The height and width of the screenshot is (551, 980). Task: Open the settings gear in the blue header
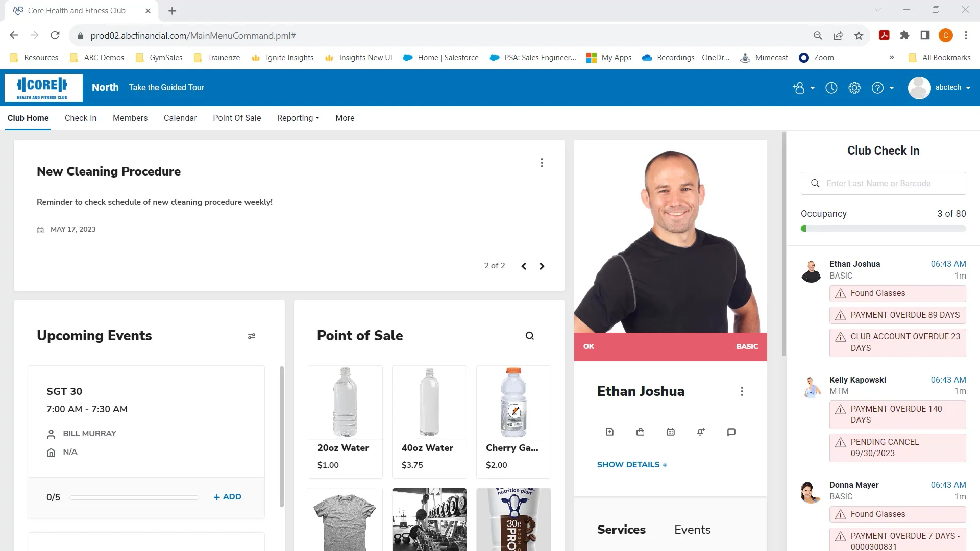tap(854, 88)
